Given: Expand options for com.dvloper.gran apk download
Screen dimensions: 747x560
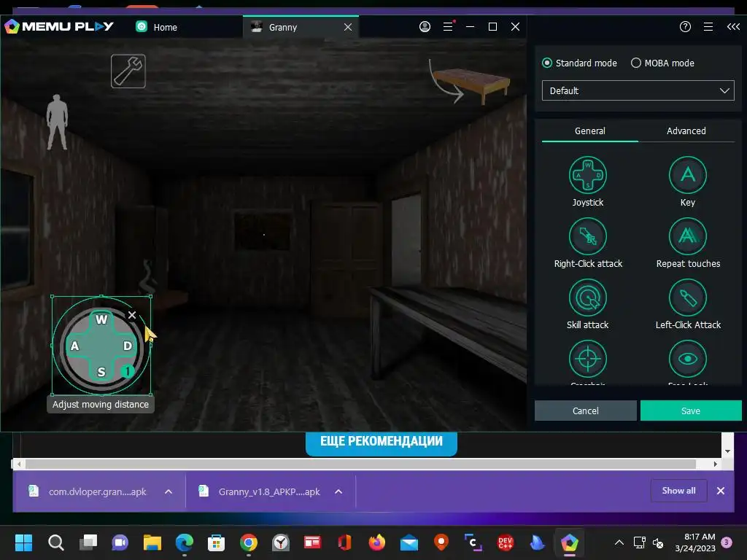Looking at the screenshot, I should tap(169, 491).
